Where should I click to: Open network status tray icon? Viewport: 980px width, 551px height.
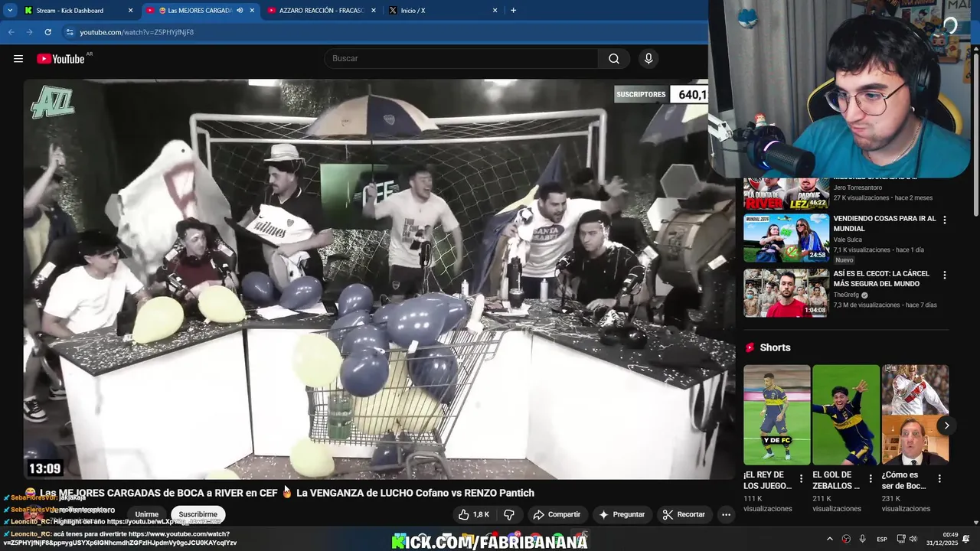901,539
